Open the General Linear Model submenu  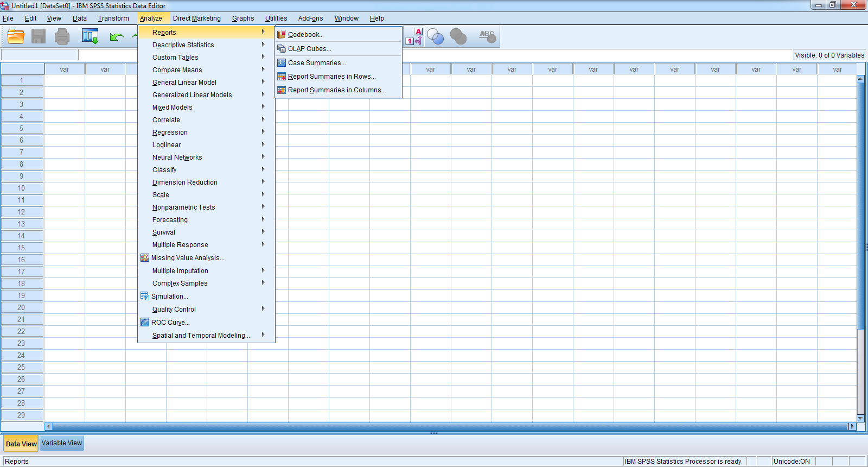tap(206, 83)
